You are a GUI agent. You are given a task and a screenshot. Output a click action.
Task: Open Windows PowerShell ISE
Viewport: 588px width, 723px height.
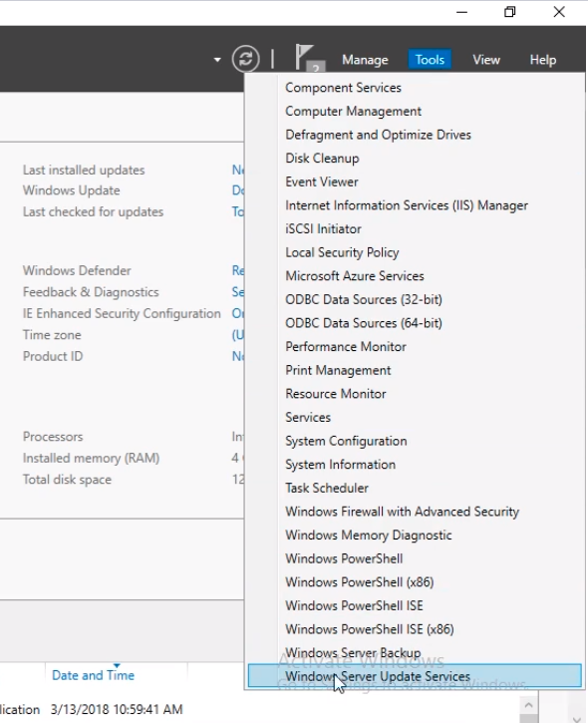click(x=354, y=605)
